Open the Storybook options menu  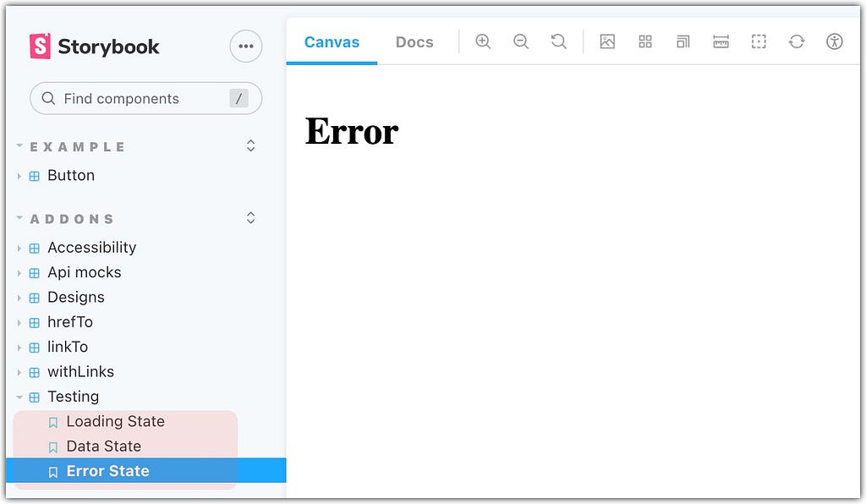[245, 47]
